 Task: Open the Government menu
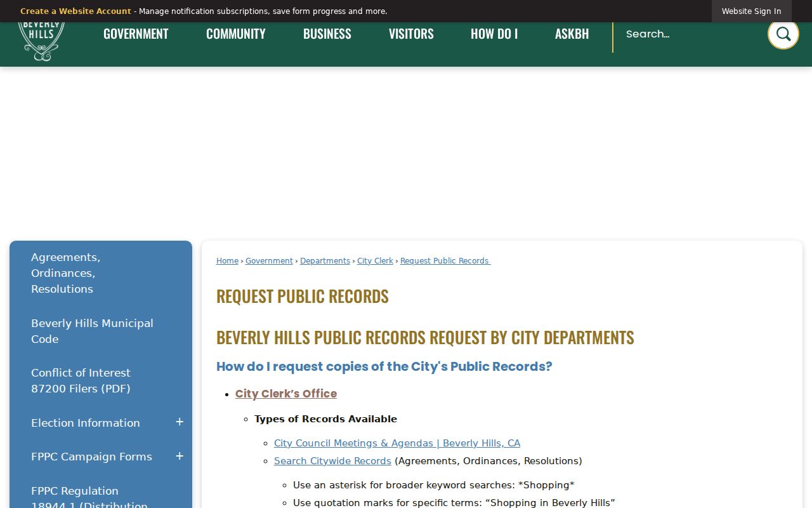pos(136,34)
